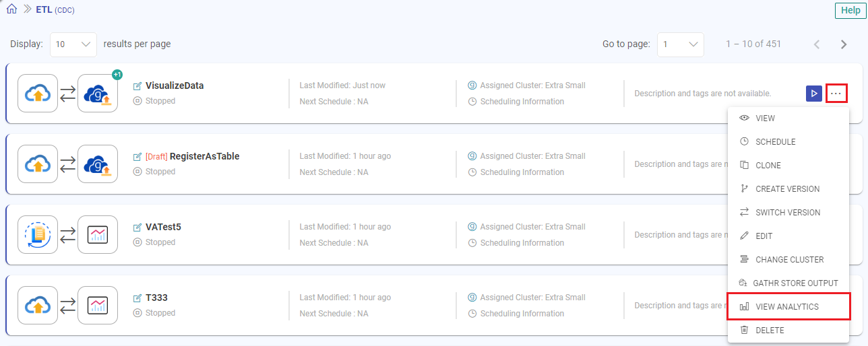Screen dimensions: 868x346
Task: Expand the Go to page dropdown
Action: (681, 44)
